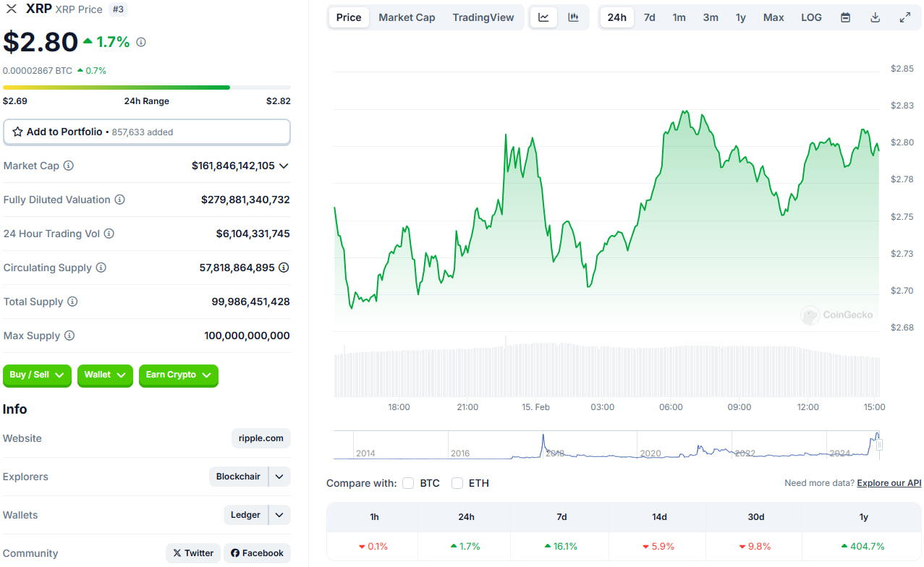Open Total Supply info icon

tap(72, 302)
